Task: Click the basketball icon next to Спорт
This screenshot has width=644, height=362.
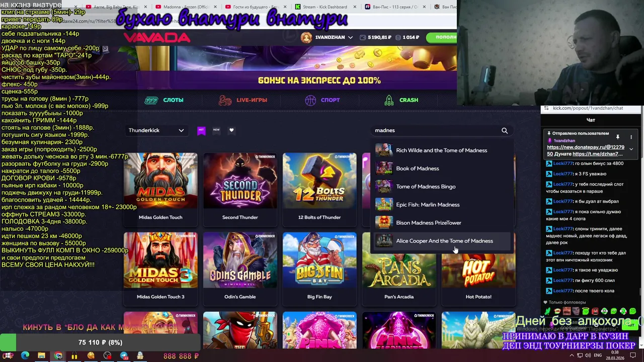Action: [x=310, y=100]
